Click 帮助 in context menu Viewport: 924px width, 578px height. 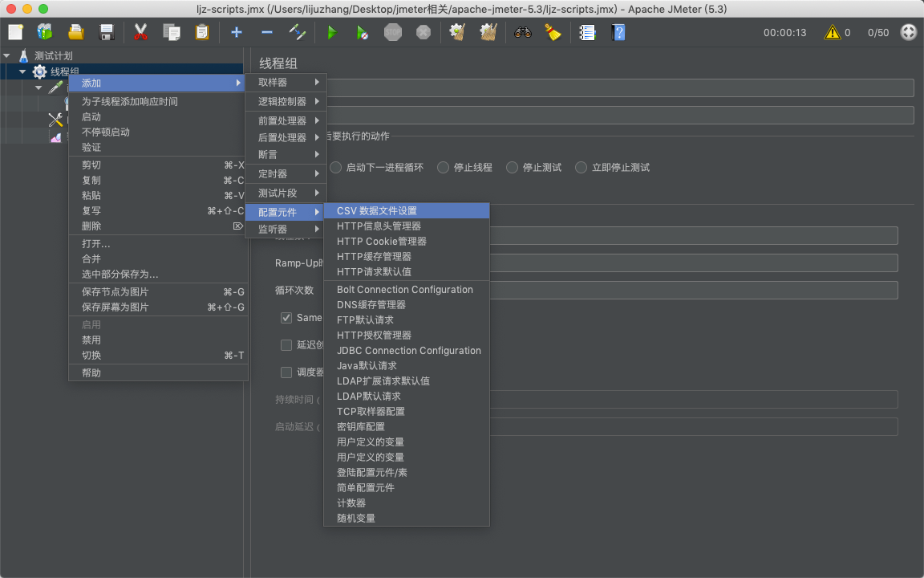point(158,372)
